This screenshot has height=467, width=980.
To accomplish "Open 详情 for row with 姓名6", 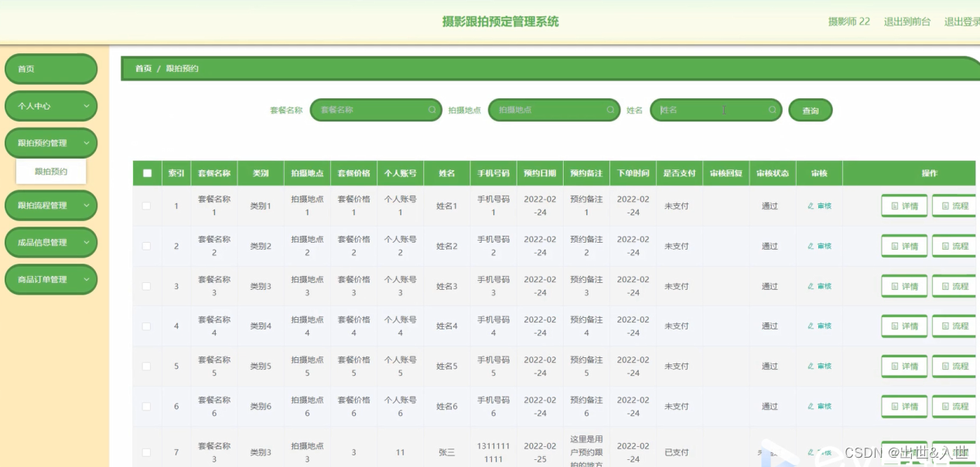I will tap(904, 406).
